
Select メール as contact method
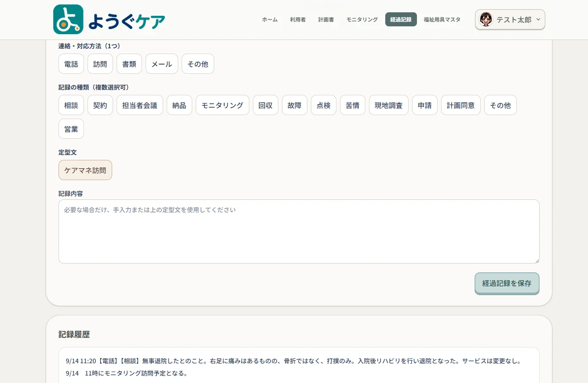(x=162, y=64)
